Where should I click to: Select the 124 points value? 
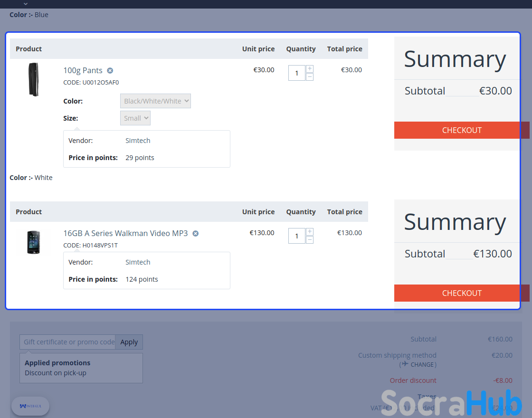click(142, 279)
